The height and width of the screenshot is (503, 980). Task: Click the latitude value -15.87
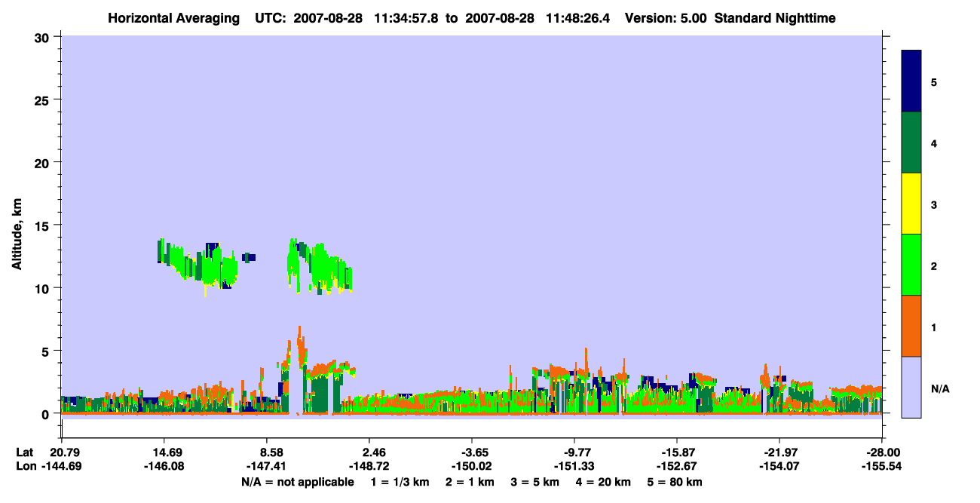click(677, 452)
